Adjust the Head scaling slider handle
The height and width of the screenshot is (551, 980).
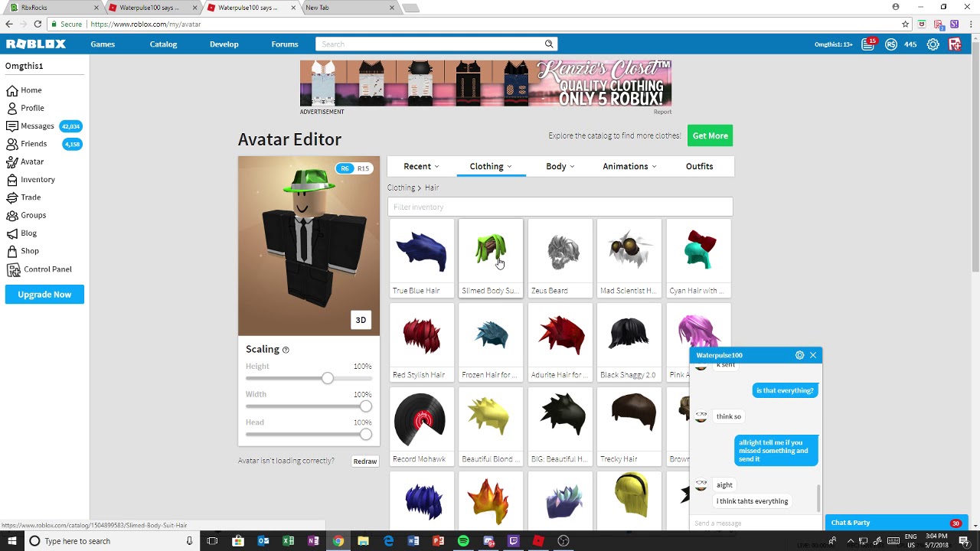click(x=366, y=435)
